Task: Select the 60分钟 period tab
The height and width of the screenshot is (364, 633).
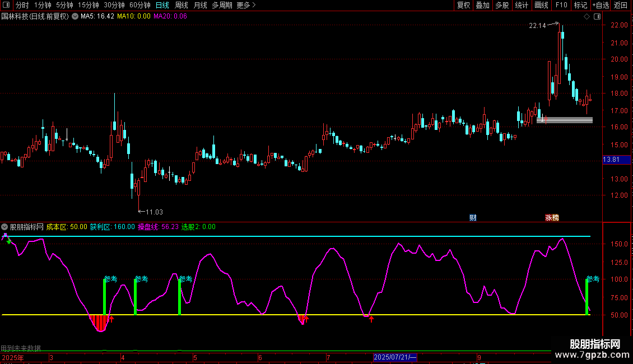Action: coord(139,5)
